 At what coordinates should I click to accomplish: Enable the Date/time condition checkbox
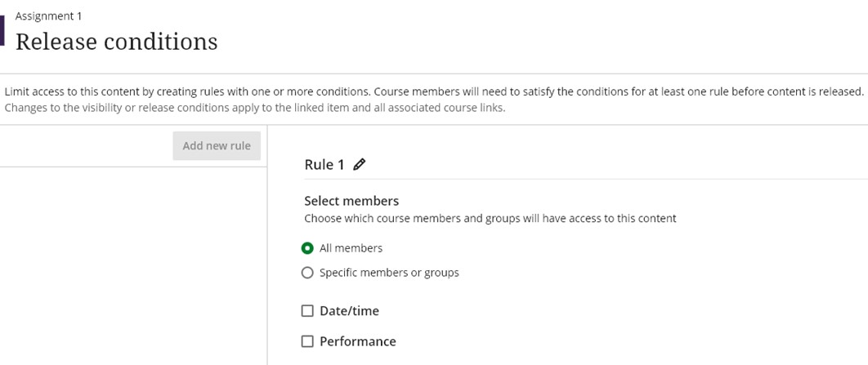[x=307, y=311]
